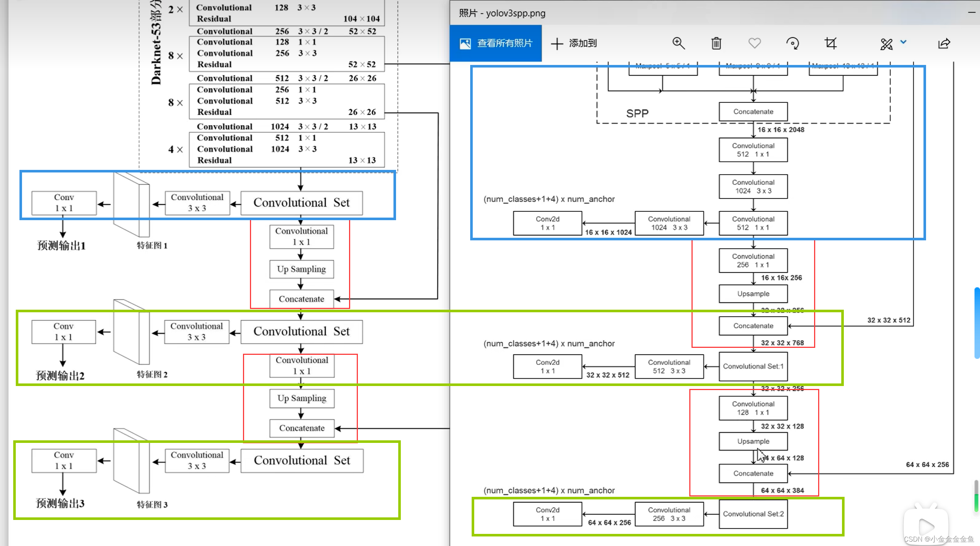Click the vertical scrollbar thumb in Photos

pyautogui.click(x=977, y=323)
